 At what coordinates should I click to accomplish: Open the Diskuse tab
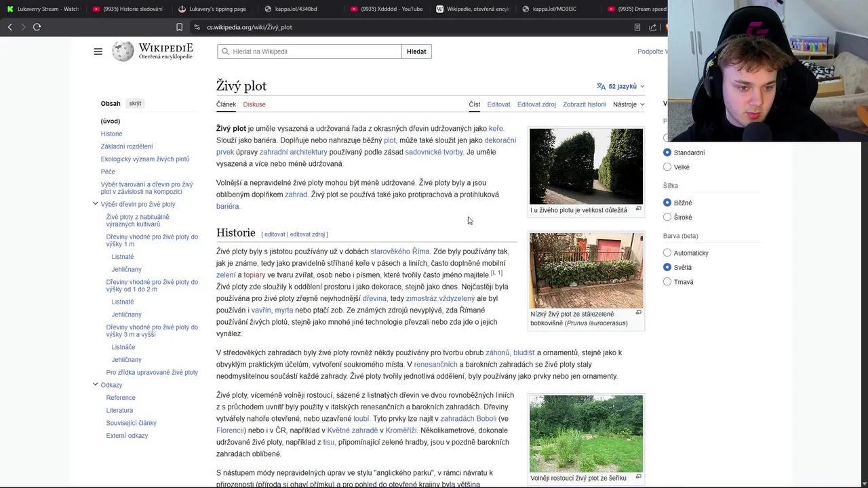pos(254,104)
